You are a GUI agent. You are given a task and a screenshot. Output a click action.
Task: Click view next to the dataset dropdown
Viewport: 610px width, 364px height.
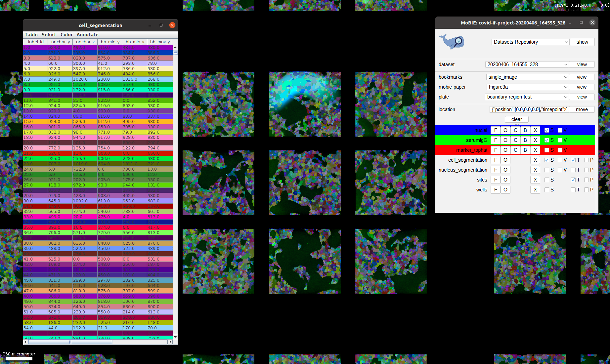(582, 64)
